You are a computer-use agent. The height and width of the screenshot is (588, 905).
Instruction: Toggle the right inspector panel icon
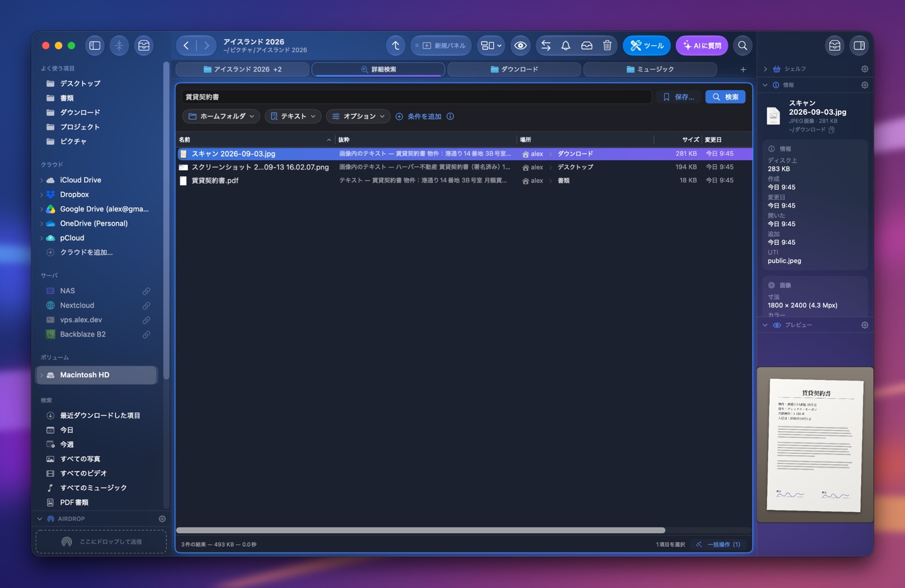859,46
